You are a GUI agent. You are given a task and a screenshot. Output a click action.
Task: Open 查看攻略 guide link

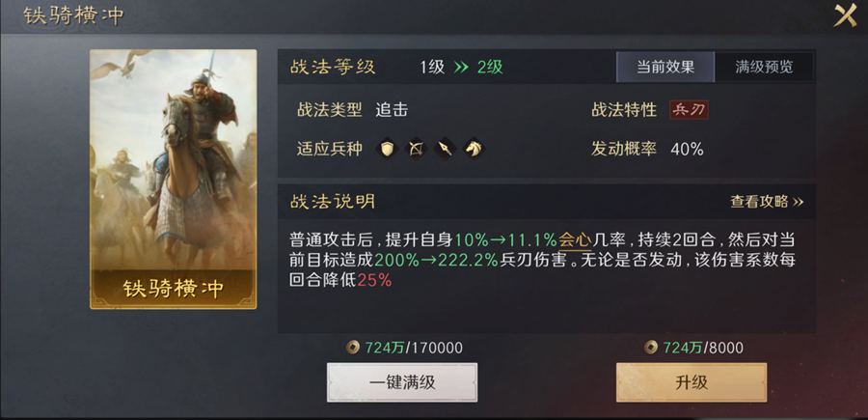(767, 201)
